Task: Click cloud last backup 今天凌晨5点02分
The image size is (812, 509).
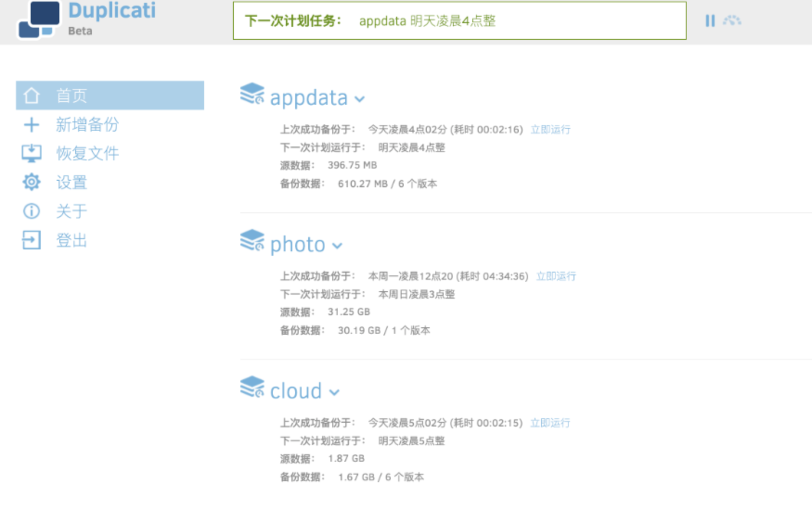Action: tap(407, 423)
